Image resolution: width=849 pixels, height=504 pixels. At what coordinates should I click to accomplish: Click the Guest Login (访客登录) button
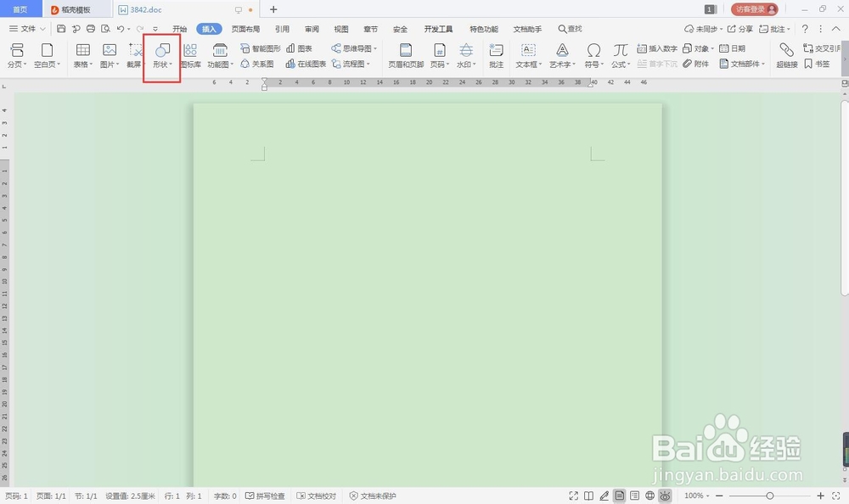pos(754,9)
